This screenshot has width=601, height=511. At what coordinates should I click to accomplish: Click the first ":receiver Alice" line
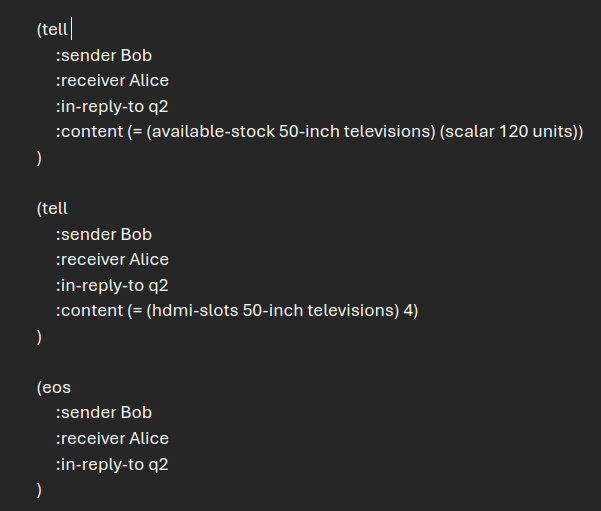click(x=112, y=81)
